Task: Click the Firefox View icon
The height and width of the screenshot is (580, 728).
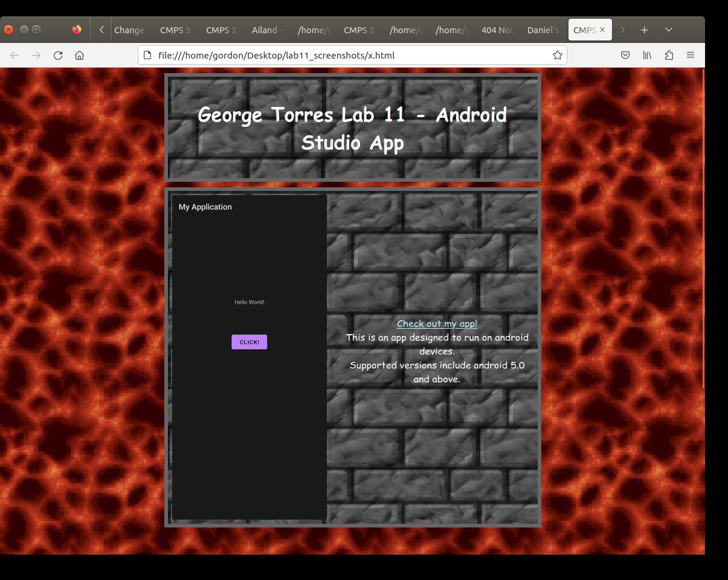Action: [x=77, y=30]
